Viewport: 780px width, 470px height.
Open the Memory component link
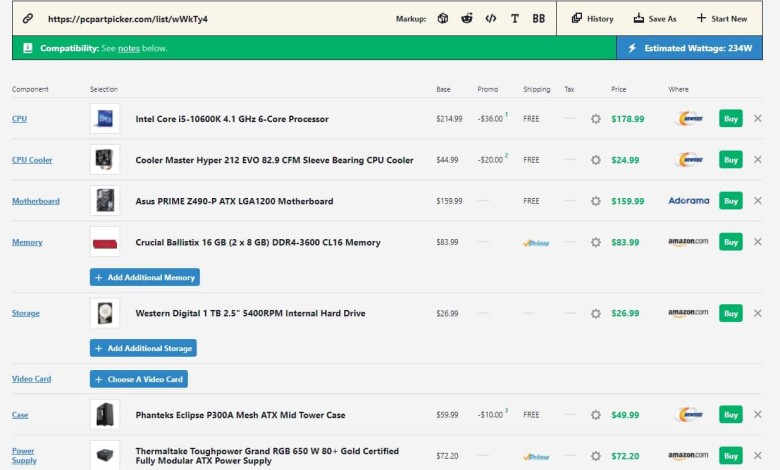(x=27, y=242)
